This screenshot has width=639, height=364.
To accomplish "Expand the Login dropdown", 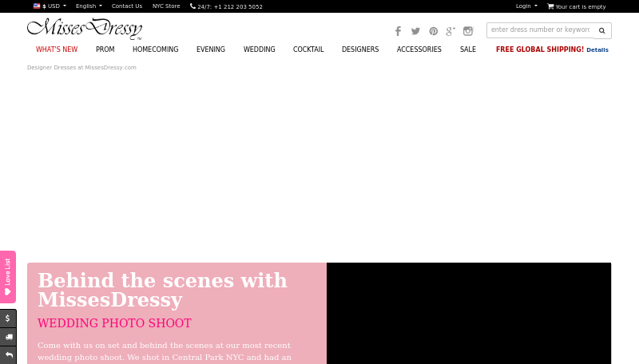I will 526,6.
